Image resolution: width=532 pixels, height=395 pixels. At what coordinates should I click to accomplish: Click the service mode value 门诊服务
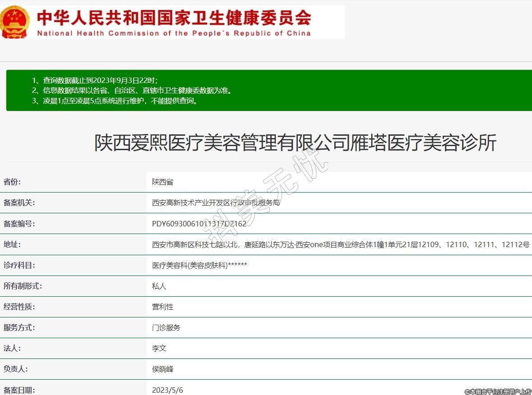click(166, 327)
